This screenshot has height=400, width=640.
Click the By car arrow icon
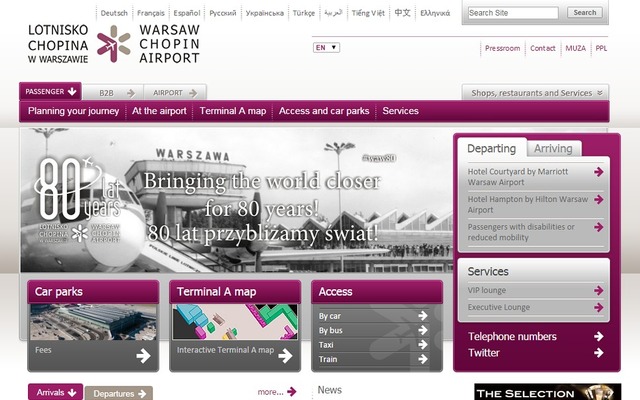tap(423, 316)
